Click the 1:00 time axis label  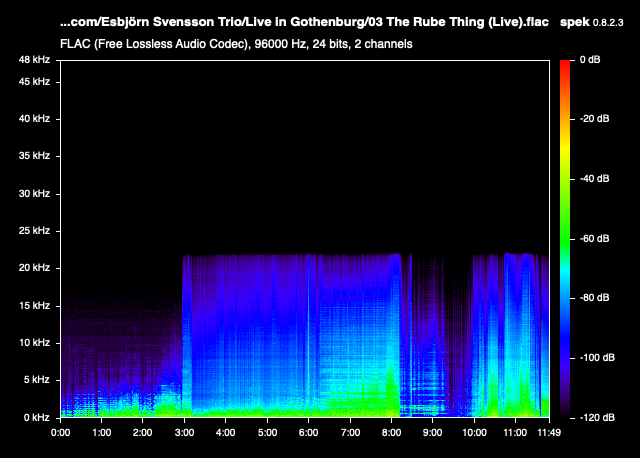pos(102,433)
